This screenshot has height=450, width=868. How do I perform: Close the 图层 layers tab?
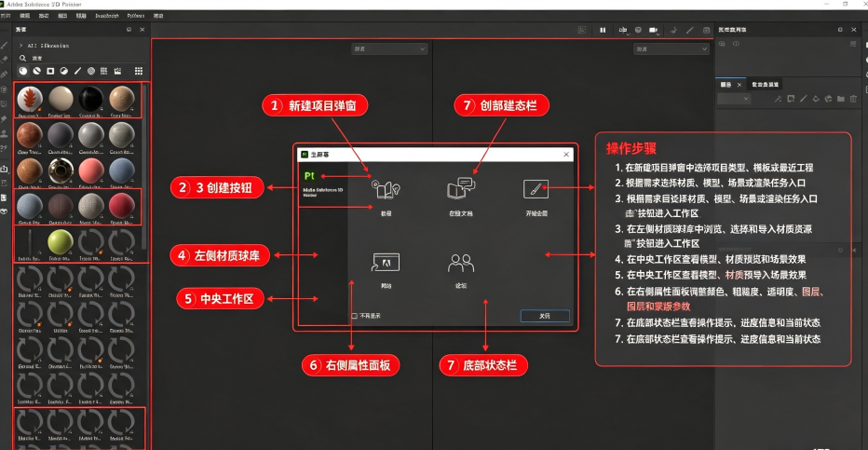coord(739,85)
